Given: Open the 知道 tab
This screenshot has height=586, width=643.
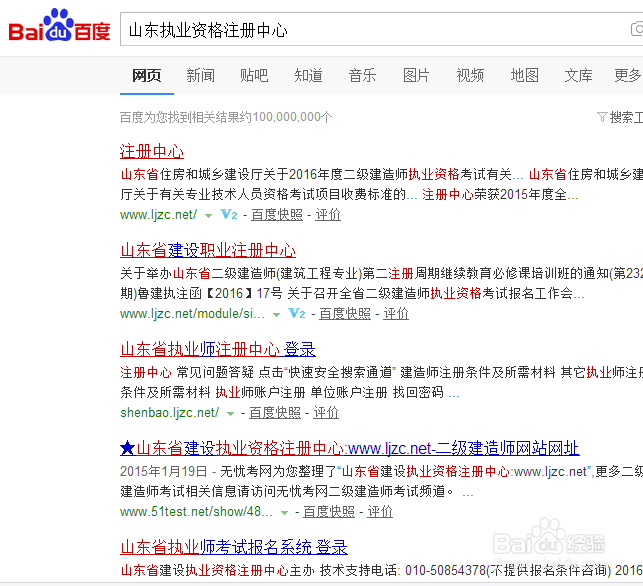Looking at the screenshot, I should (x=308, y=75).
